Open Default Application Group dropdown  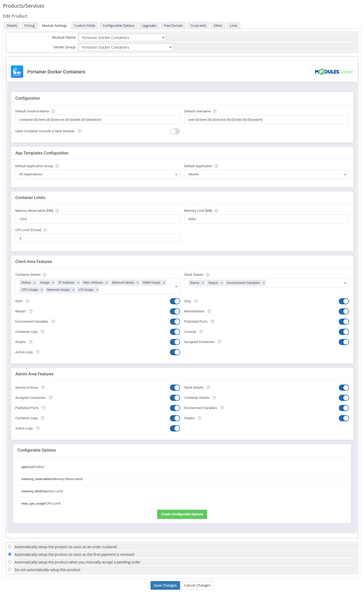98,174
